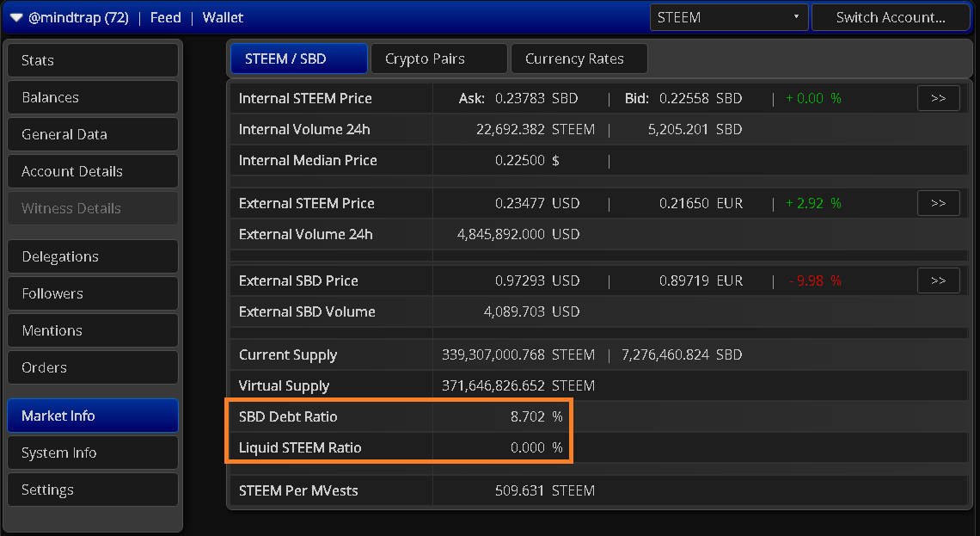Open System Info in the sidebar

point(93,453)
